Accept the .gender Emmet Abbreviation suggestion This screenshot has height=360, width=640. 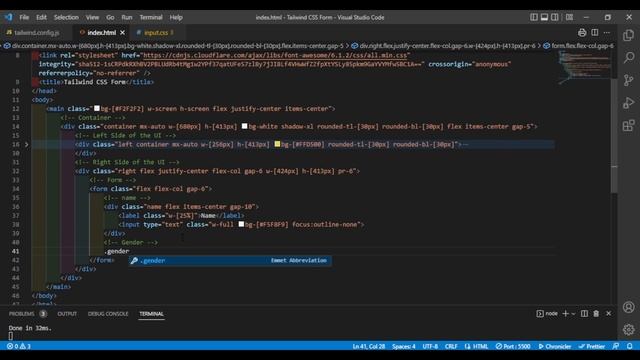click(x=230, y=260)
